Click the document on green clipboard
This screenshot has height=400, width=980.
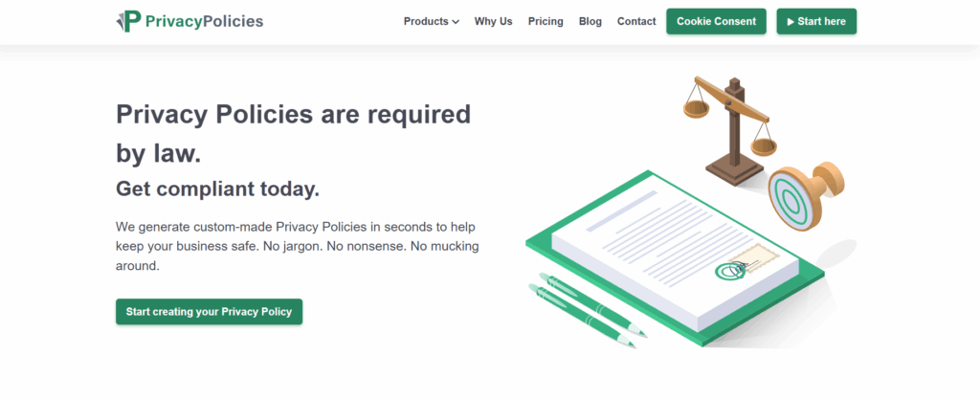(675, 258)
